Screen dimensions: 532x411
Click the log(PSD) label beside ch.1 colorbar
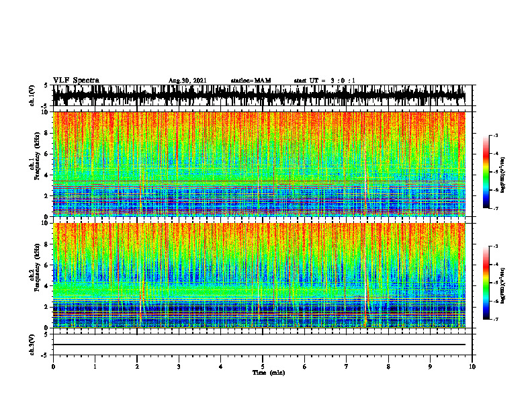pos(503,175)
